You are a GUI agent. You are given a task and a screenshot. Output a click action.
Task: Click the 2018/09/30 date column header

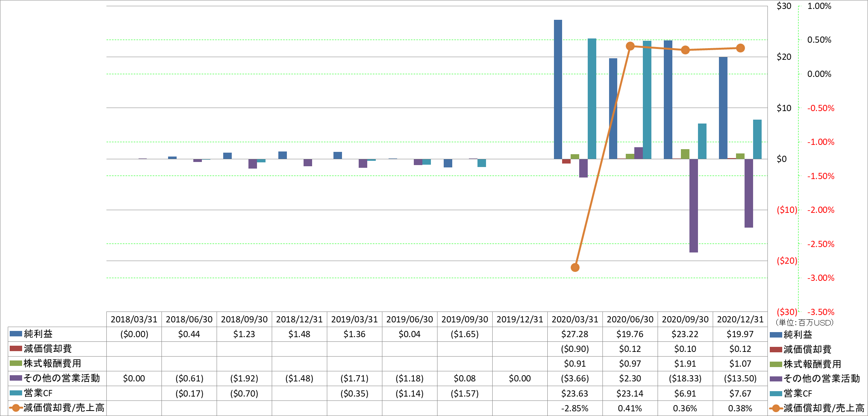(244, 319)
